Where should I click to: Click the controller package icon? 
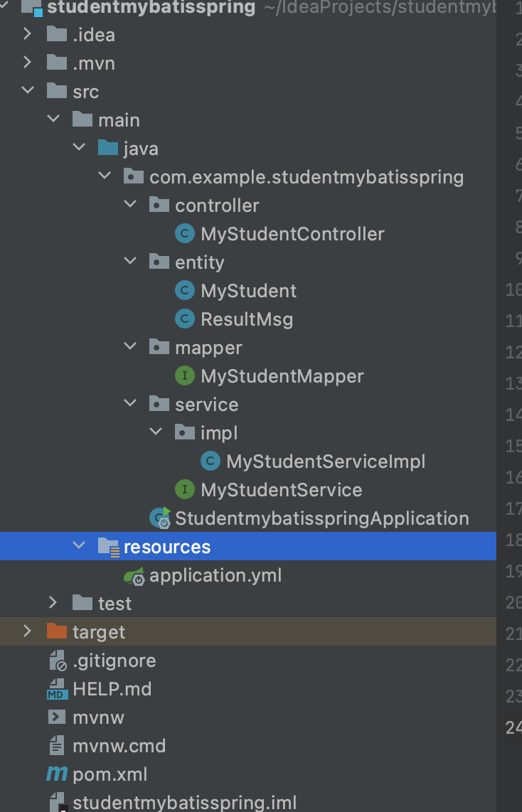point(159,205)
